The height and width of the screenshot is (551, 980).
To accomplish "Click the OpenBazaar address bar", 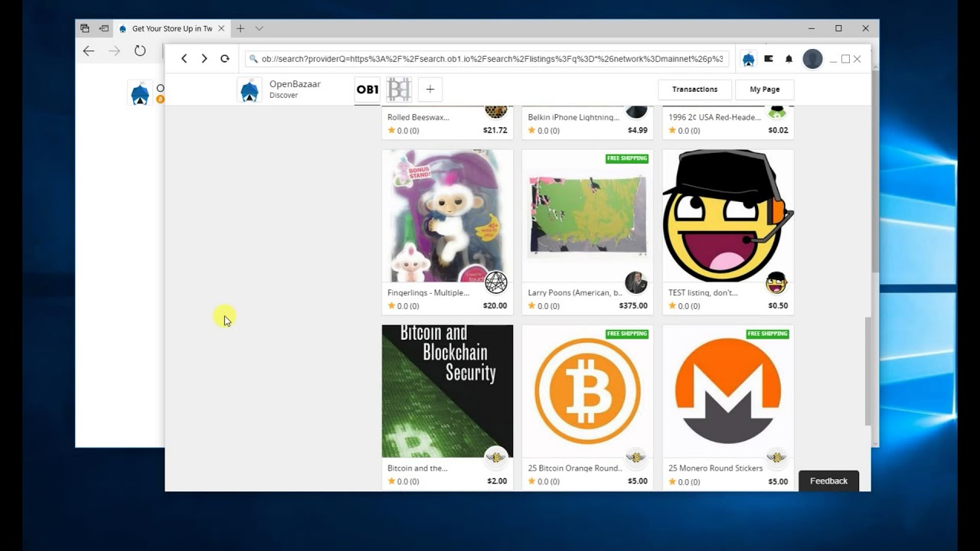I will coord(487,59).
